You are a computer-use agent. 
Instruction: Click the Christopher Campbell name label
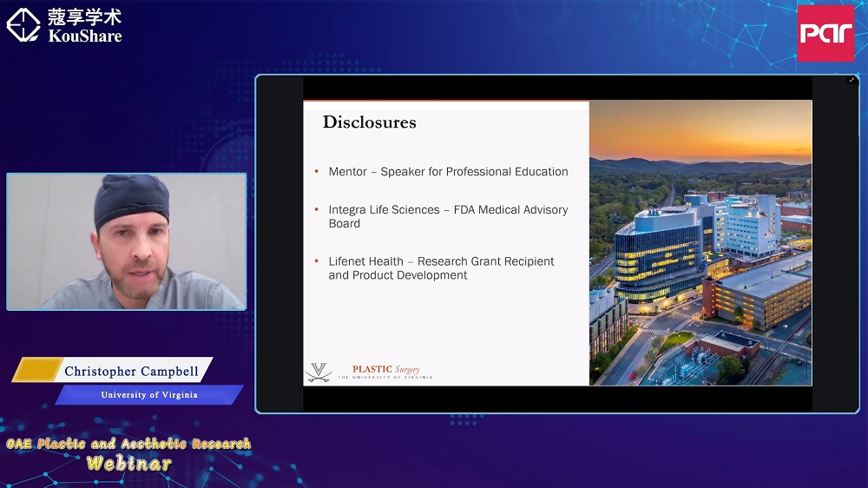(131, 371)
